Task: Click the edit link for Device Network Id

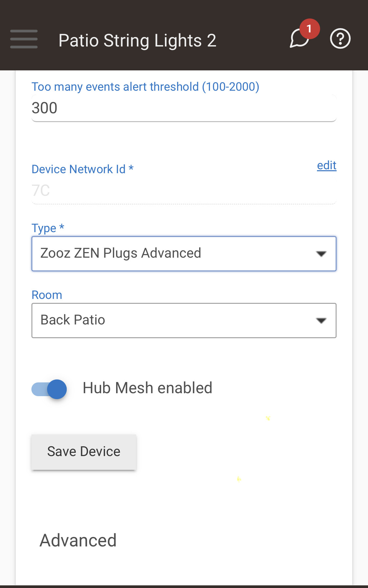Action: click(x=326, y=166)
